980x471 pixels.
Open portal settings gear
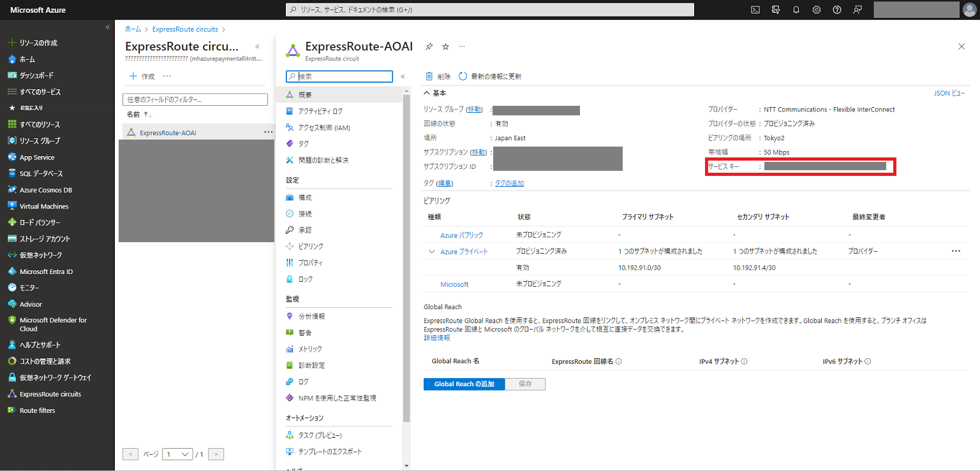click(x=816, y=10)
